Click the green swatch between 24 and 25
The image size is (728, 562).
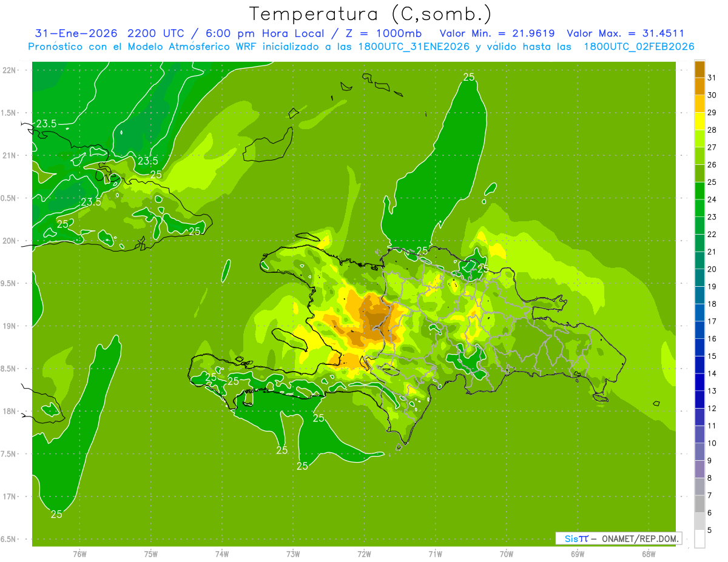click(699, 191)
